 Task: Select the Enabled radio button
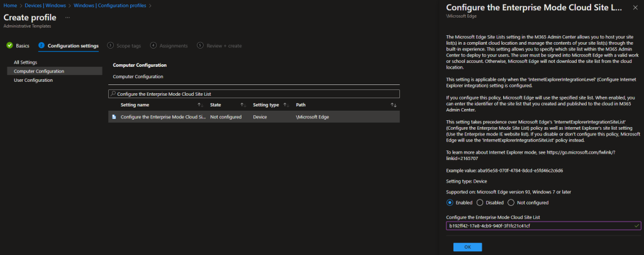click(449, 202)
